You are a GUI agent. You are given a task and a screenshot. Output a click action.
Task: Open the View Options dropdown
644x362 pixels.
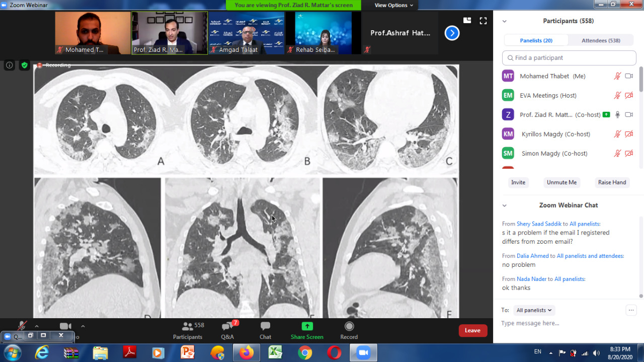[x=394, y=5]
